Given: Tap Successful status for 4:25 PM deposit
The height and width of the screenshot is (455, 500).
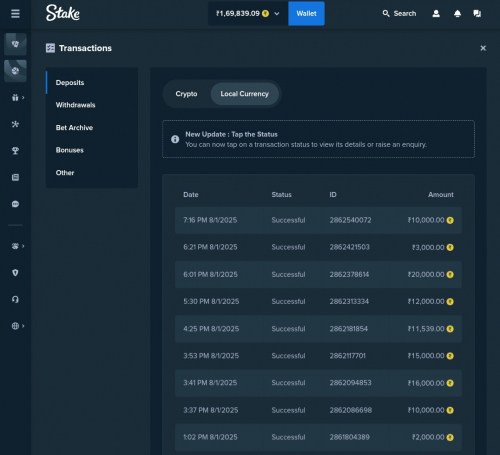Looking at the screenshot, I should [x=288, y=329].
